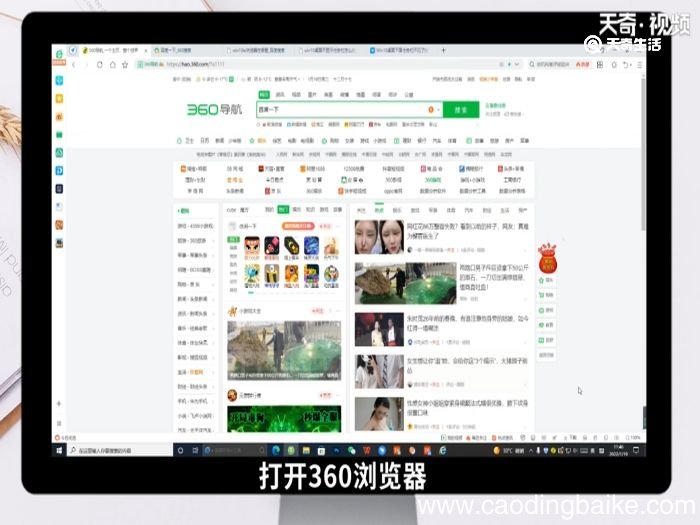Open a new tab with the plus button
The image size is (700, 525).
click(x=443, y=50)
